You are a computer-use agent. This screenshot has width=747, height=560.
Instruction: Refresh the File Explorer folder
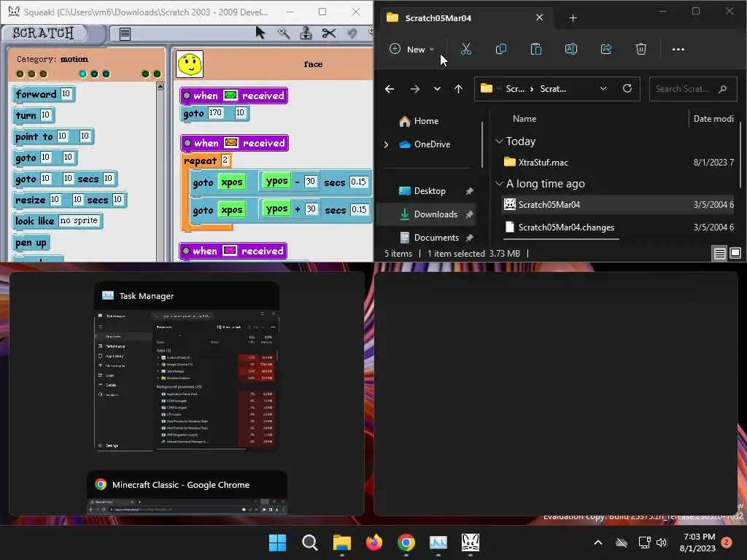point(627,88)
